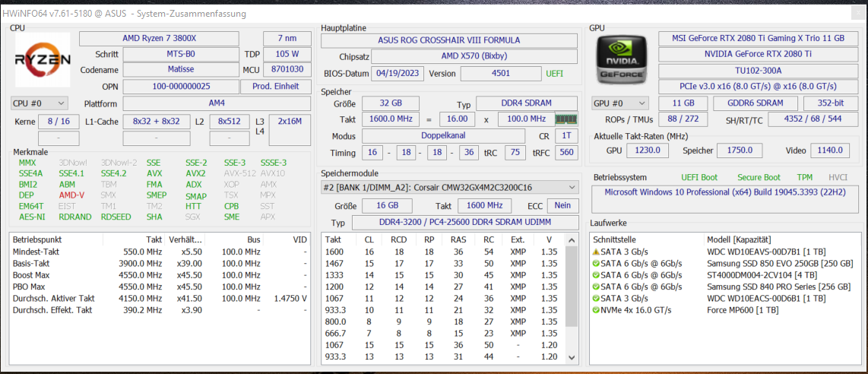Click the DDR4-3200 / PC4-25600 module type field

coord(464,223)
